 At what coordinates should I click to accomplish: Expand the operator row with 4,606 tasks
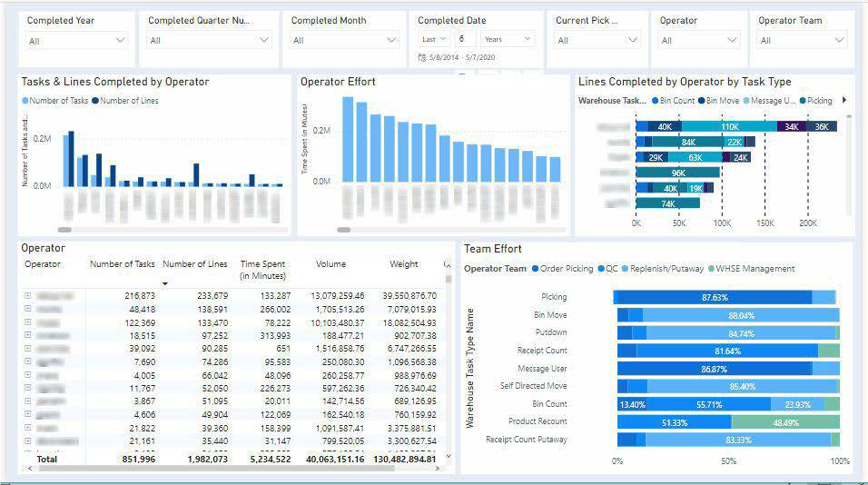tap(27, 414)
